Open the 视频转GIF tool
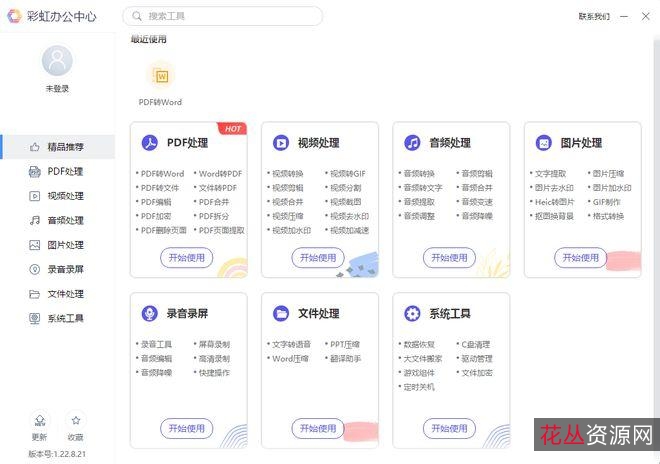This screenshot has width=660, height=464. tap(348, 173)
